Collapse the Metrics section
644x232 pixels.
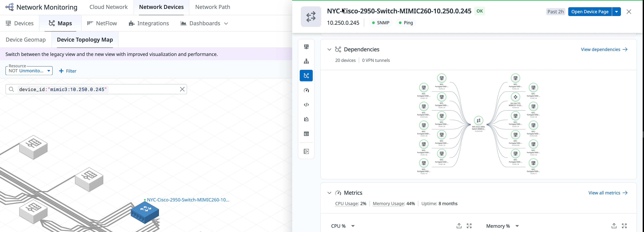329,193
